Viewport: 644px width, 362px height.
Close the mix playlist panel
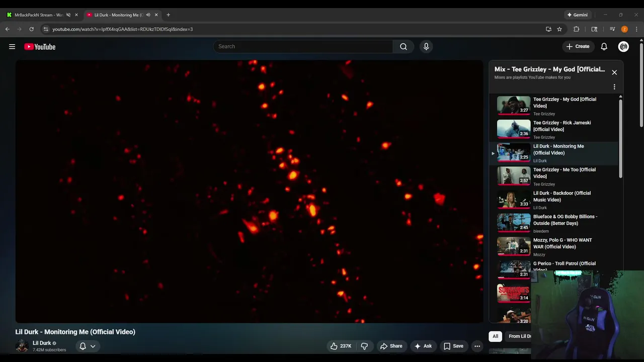(614, 72)
